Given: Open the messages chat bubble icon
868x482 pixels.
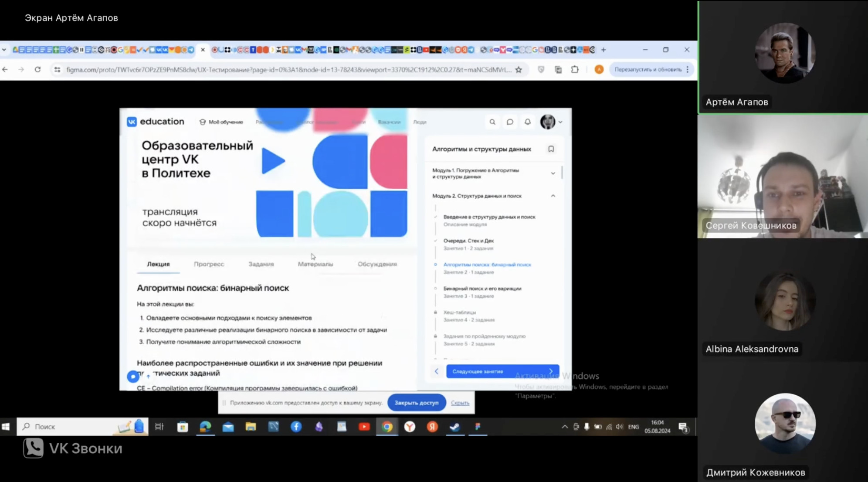Looking at the screenshot, I should tap(510, 122).
